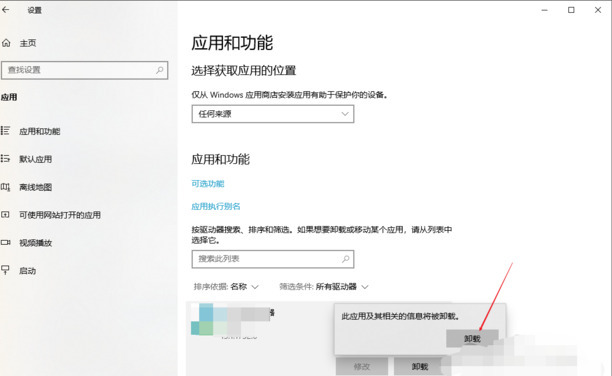Open the 排序依据: 名称 dropdown
Screen dimensions: 612x376
[x=226, y=287]
